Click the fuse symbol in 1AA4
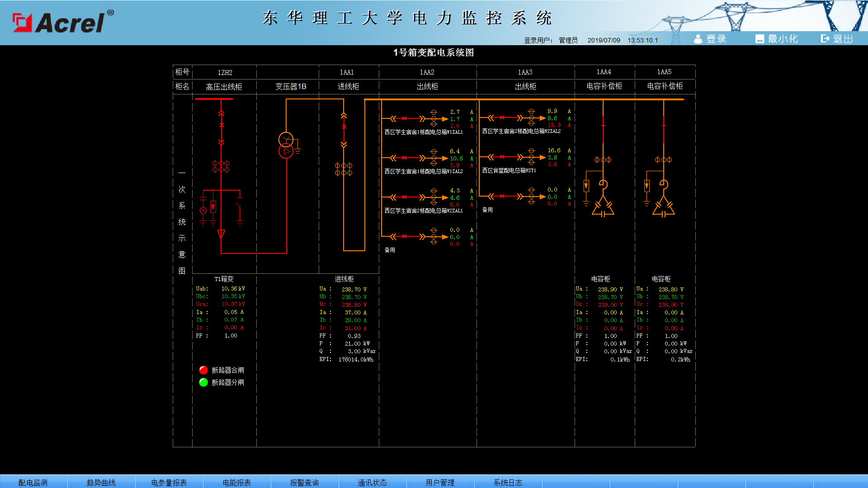Screen dimensions: 868x488 [x=586, y=186]
